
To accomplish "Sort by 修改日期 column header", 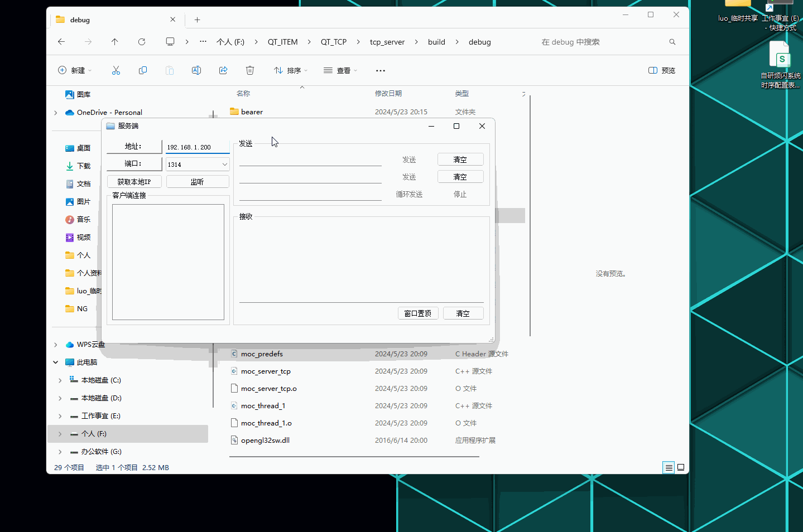I will 388,93.
